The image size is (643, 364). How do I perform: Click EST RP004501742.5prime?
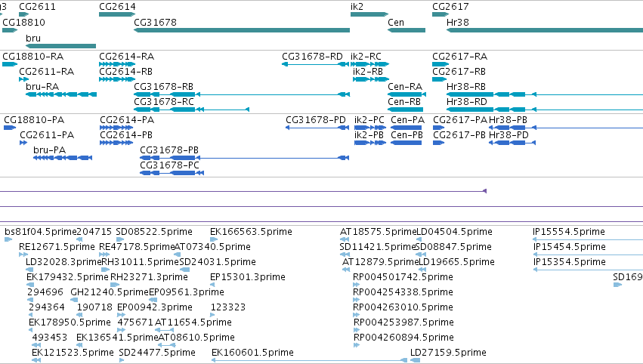[x=357, y=285]
